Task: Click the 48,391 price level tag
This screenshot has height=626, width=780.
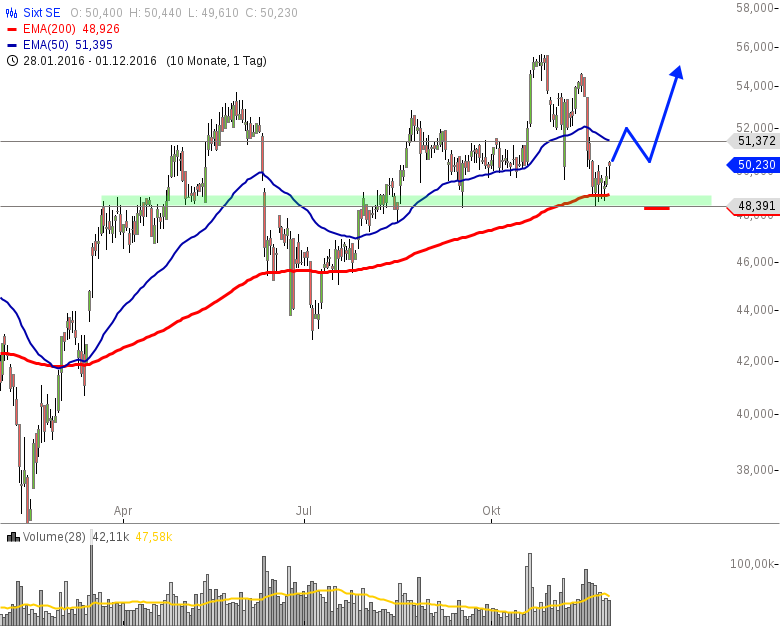Action: (754, 205)
